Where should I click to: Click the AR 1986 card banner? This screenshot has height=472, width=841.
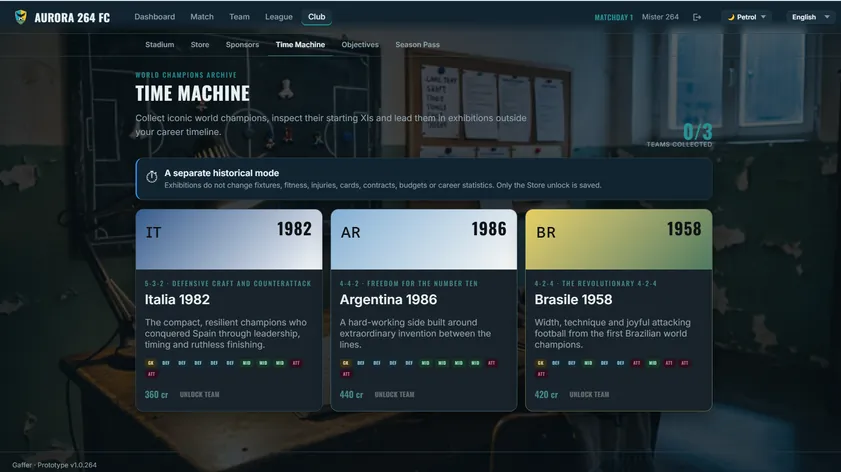tap(424, 239)
